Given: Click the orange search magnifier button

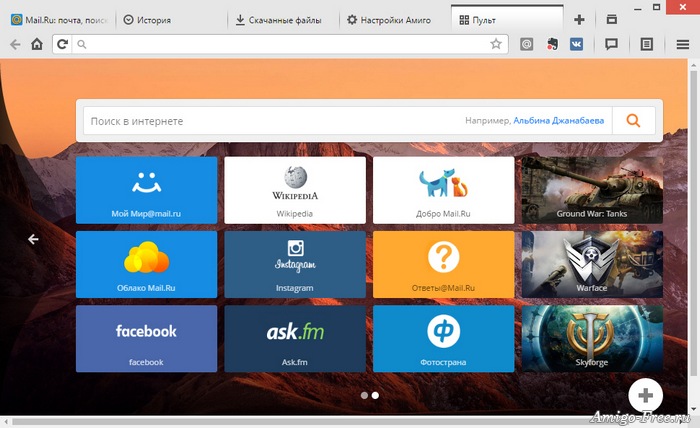Looking at the screenshot, I should [x=633, y=121].
